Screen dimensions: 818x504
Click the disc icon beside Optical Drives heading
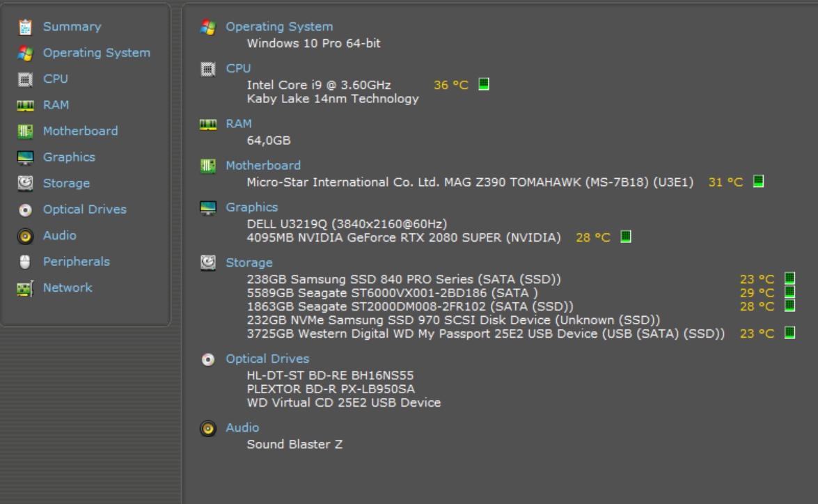point(208,359)
